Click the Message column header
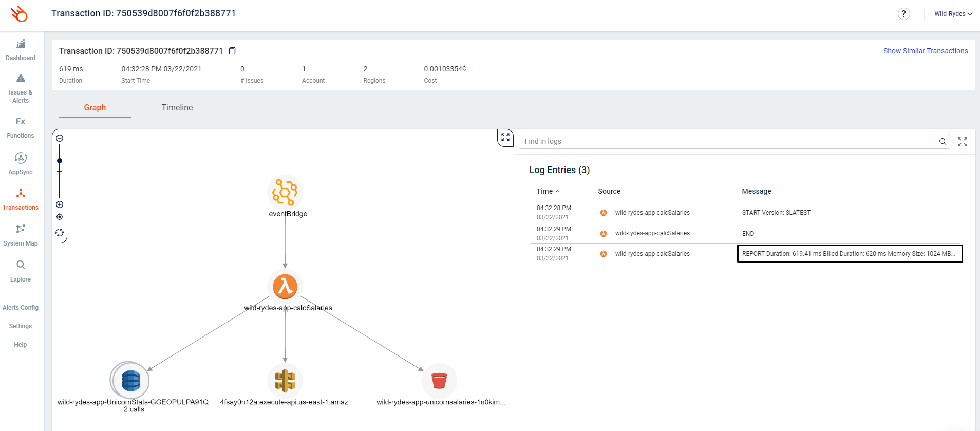 pyautogui.click(x=757, y=191)
